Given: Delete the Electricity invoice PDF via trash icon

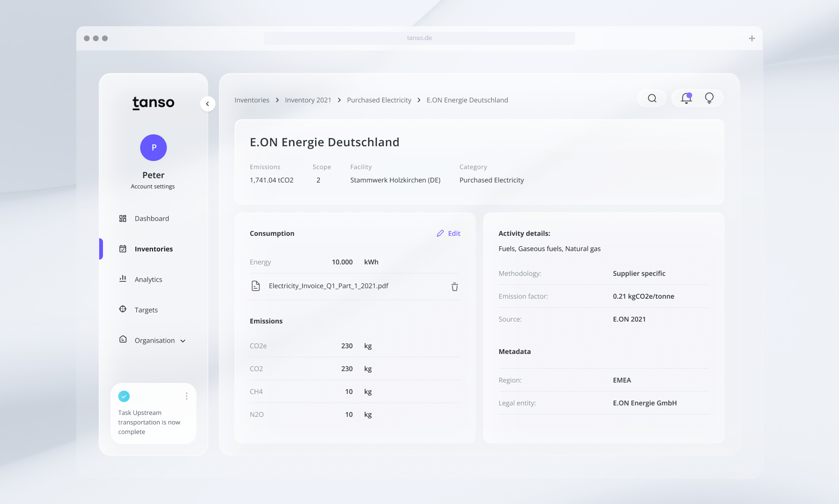Looking at the screenshot, I should pyautogui.click(x=455, y=286).
